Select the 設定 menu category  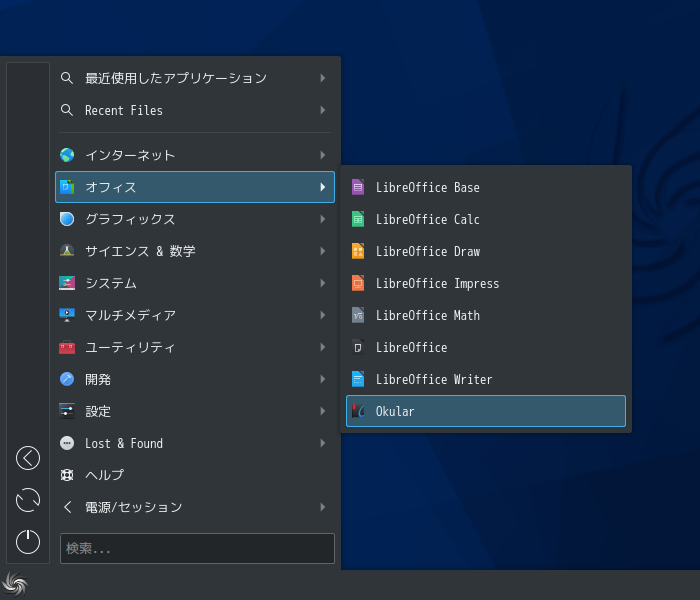(195, 411)
